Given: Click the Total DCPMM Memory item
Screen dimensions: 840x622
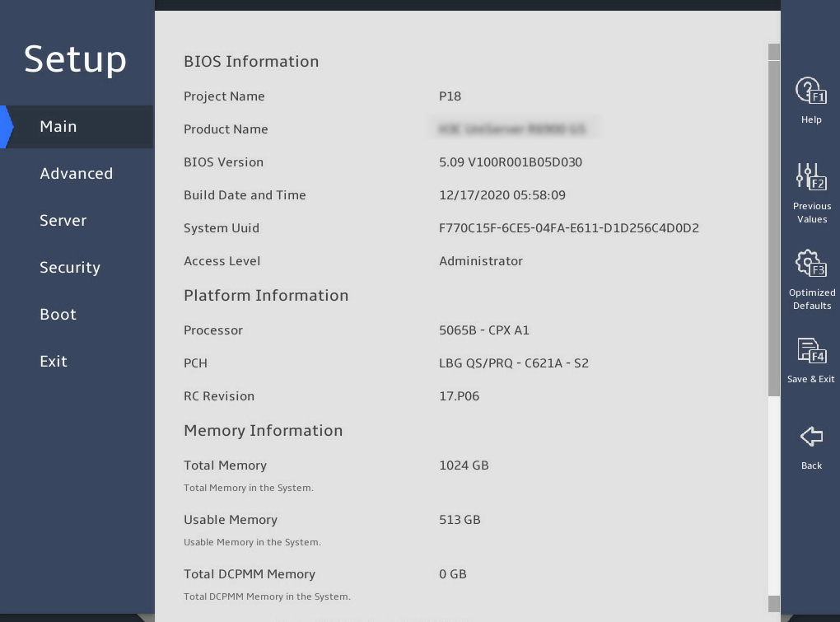Looking at the screenshot, I should coord(250,574).
